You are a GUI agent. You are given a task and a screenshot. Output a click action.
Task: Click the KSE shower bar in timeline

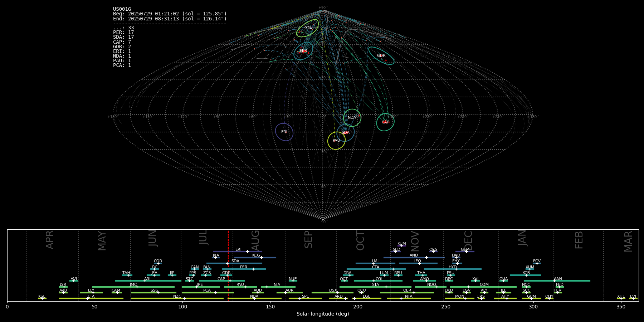42,298
